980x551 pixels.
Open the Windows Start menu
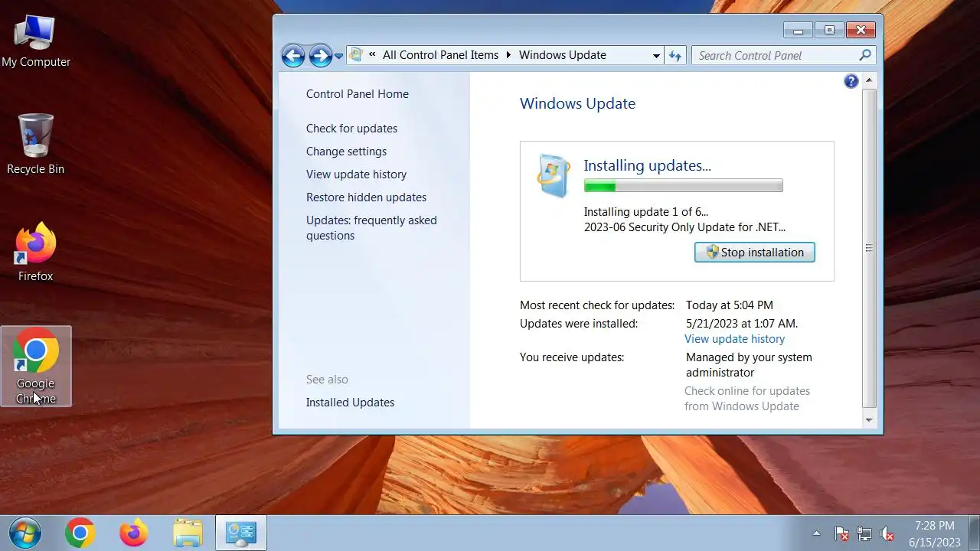coord(24,533)
